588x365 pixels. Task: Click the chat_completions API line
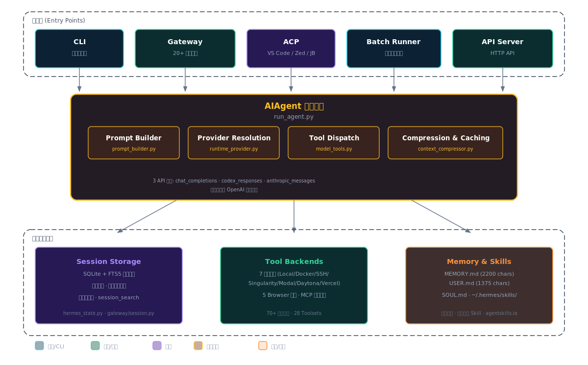point(234,181)
